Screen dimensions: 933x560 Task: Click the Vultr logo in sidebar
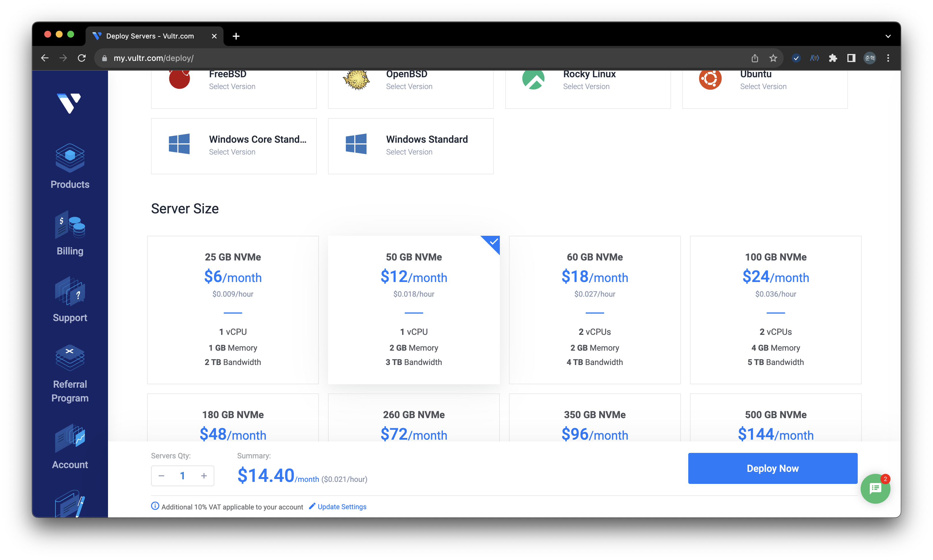tap(69, 103)
